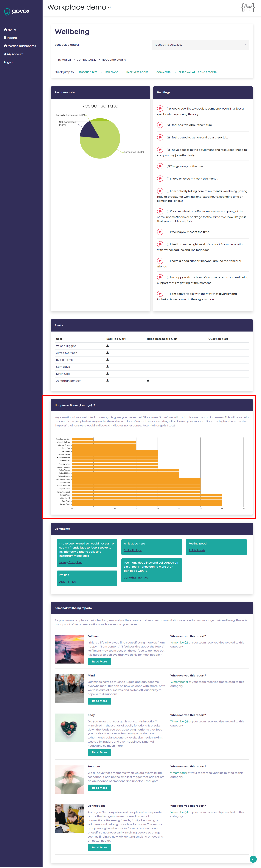Click the Not Completed count 4
Viewport: 261px width, 868px height.
click(125, 60)
